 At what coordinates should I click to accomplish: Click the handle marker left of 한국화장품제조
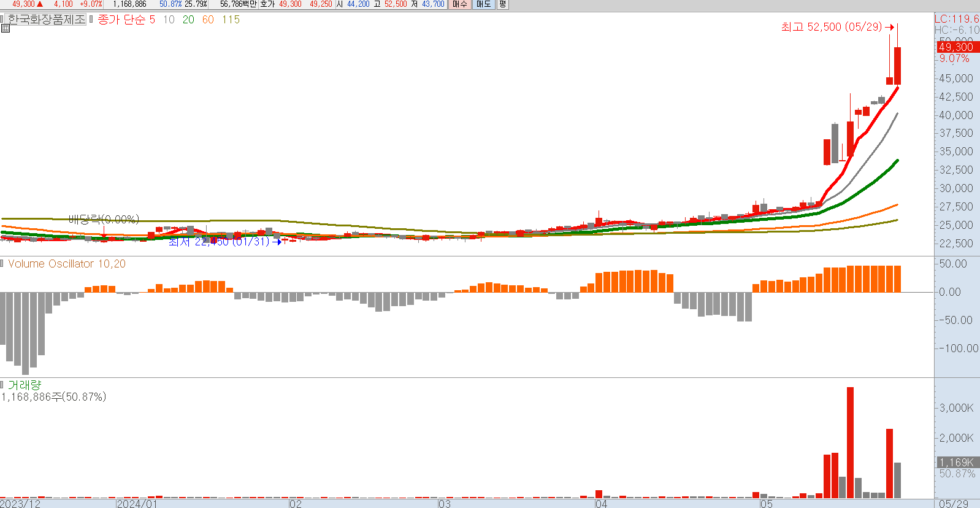pyautogui.click(x=2, y=20)
